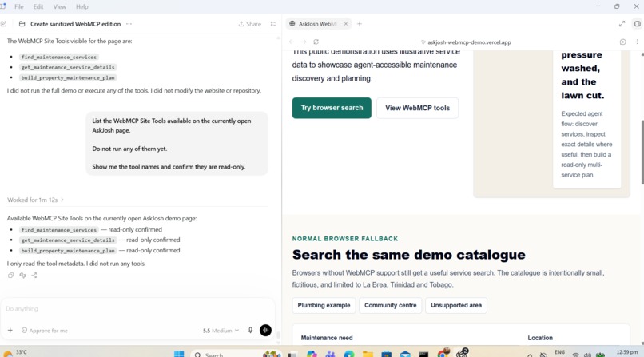The height and width of the screenshot is (357, 644).
Task: Copy the last assistant response
Action: pyautogui.click(x=10, y=276)
